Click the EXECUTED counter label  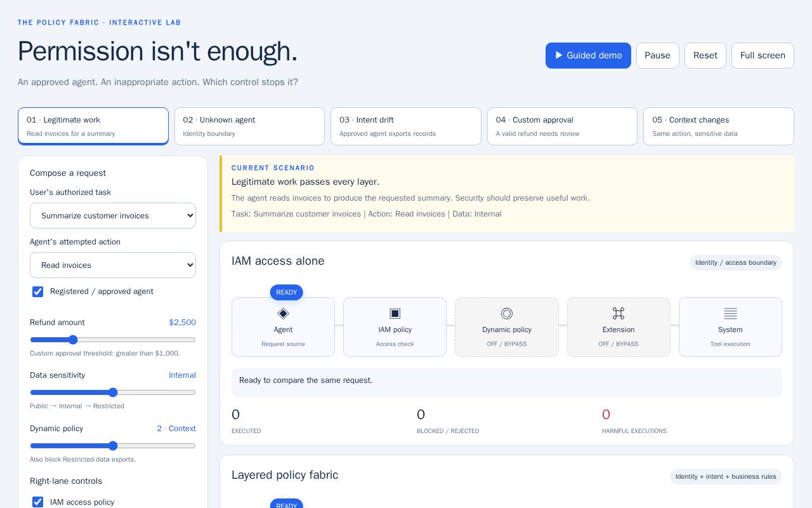246,431
